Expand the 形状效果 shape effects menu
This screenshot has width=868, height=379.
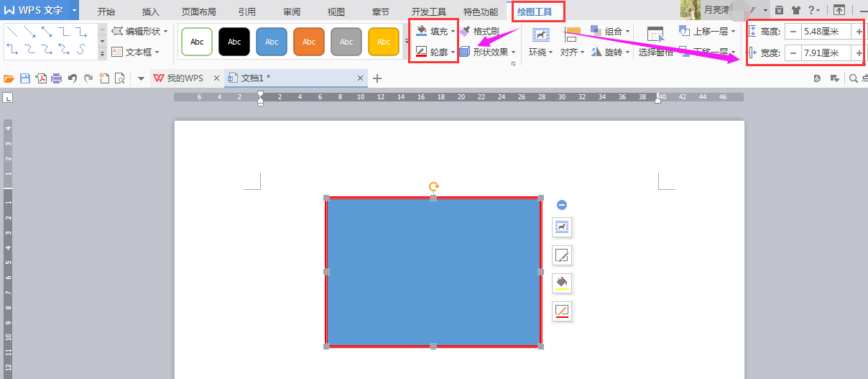[x=488, y=52]
